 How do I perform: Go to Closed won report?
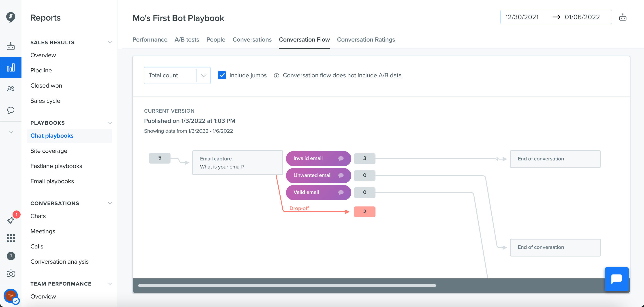(x=46, y=86)
